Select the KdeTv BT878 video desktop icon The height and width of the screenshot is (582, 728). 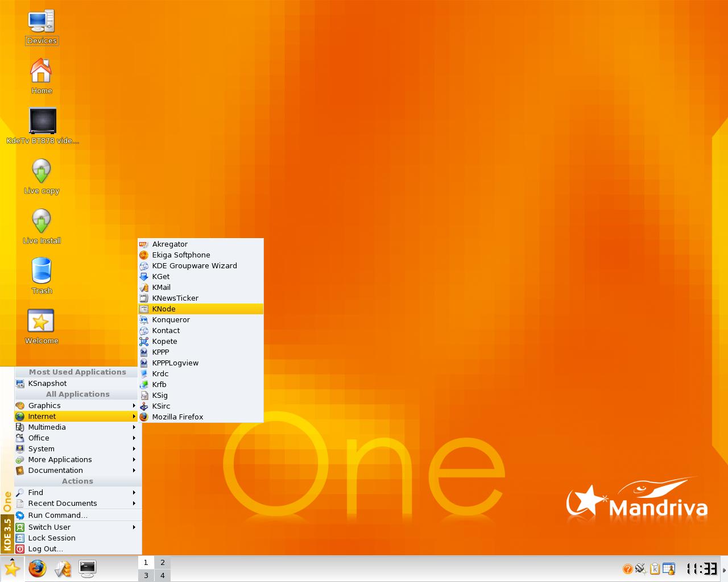coord(43,126)
